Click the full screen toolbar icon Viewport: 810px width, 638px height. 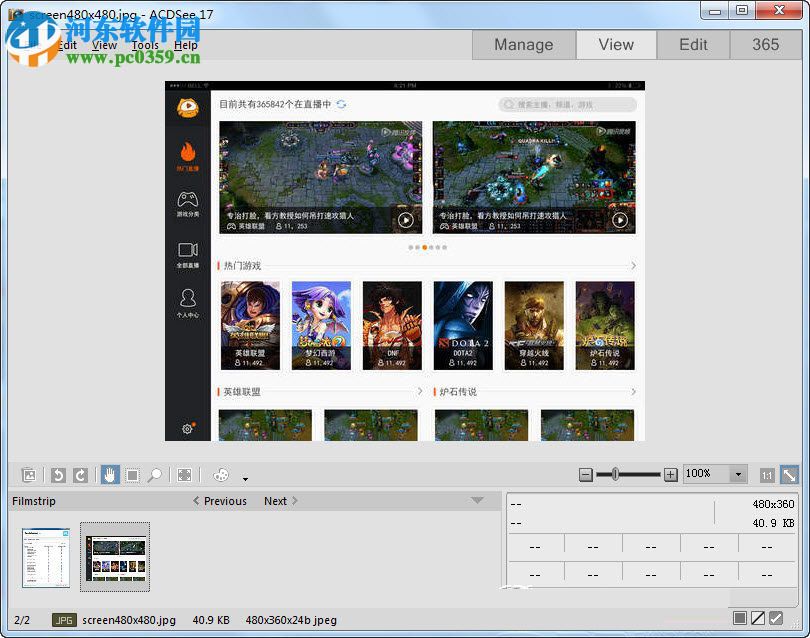point(185,475)
